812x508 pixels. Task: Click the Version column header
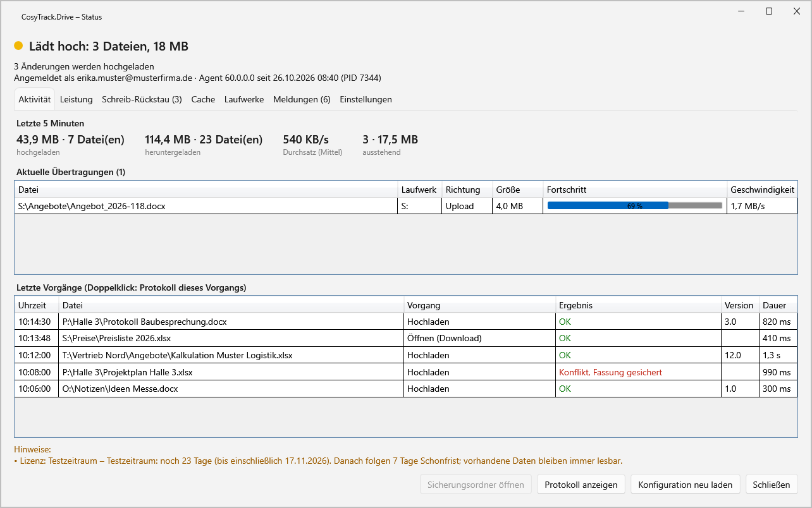click(740, 305)
